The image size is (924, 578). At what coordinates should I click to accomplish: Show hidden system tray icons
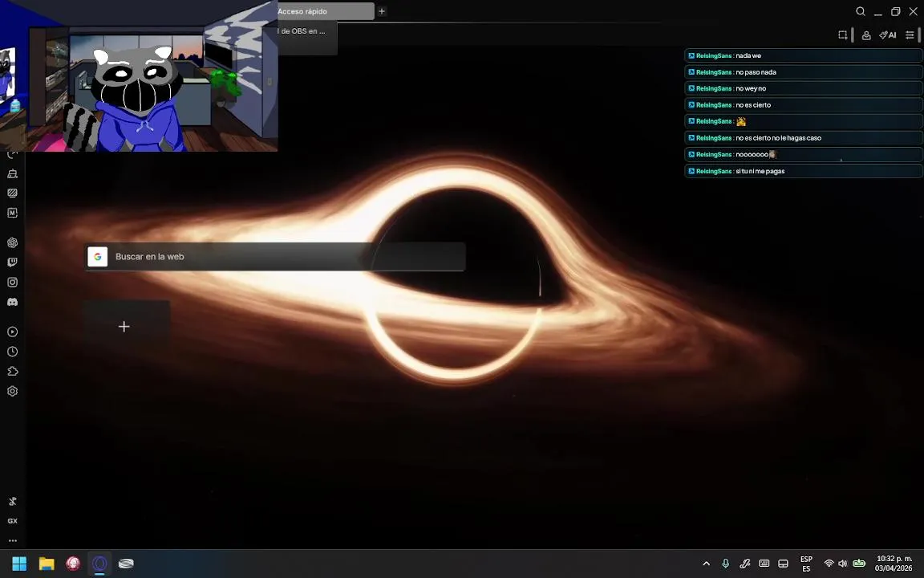click(706, 564)
